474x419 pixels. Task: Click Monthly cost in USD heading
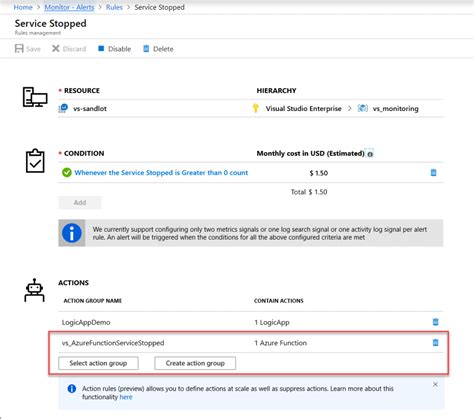(310, 153)
